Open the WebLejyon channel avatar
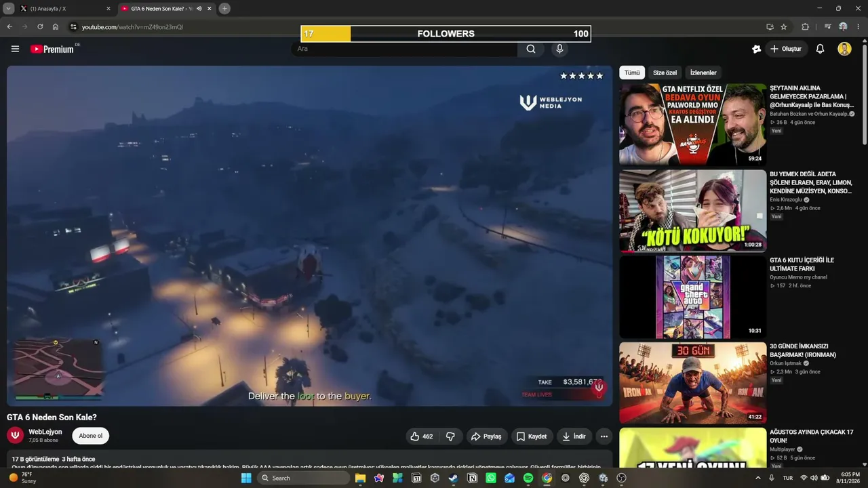 pyautogui.click(x=15, y=435)
